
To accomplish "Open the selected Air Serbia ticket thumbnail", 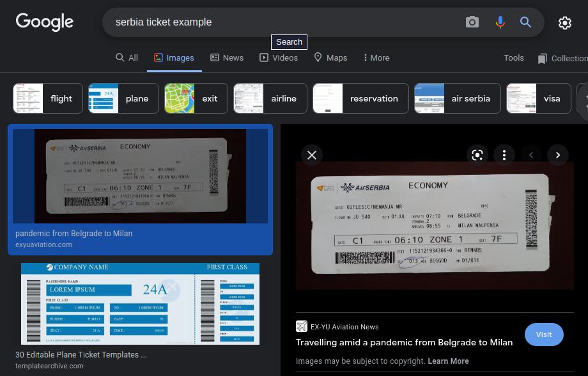I will pyautogui.click(x=140, y=176).
